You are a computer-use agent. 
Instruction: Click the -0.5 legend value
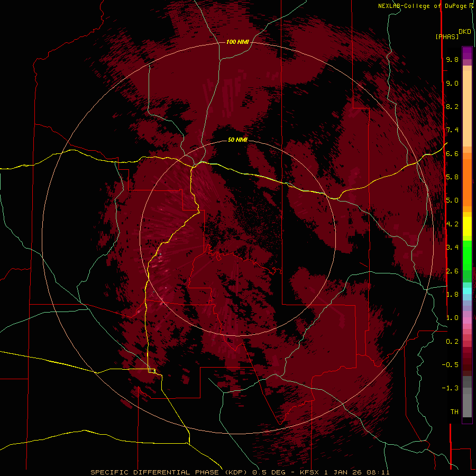450,365
